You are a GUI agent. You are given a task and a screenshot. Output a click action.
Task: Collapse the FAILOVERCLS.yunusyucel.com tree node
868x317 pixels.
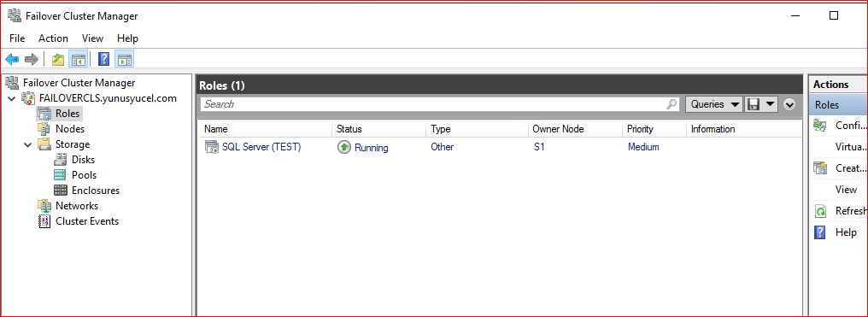point(12,98)
